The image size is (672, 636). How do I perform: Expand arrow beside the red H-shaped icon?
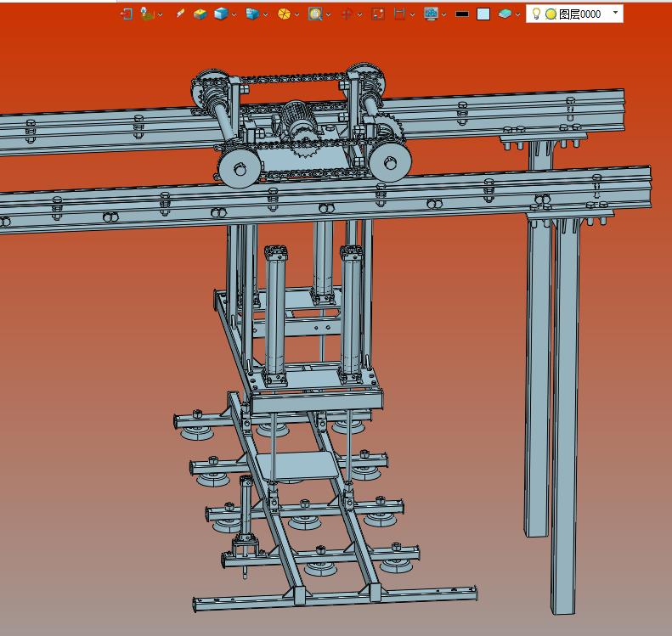click(412, 15)
